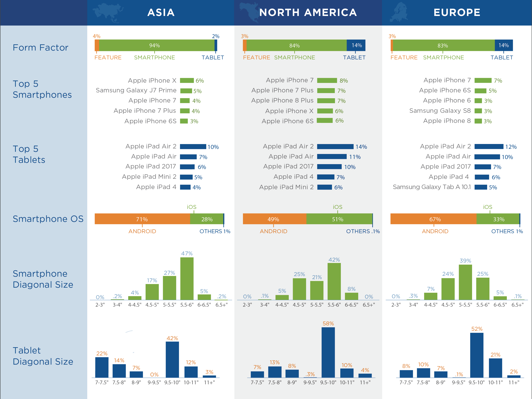Click the 14% Apple iPad Air 2 bar

click(335, 146)
